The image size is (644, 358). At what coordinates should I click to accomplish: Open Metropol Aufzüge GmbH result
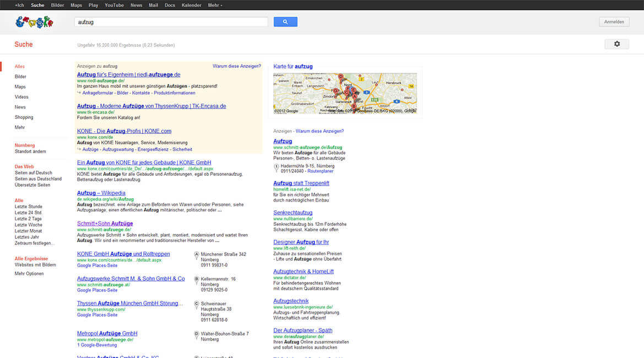pyautogui.click(x=107, y=334)
